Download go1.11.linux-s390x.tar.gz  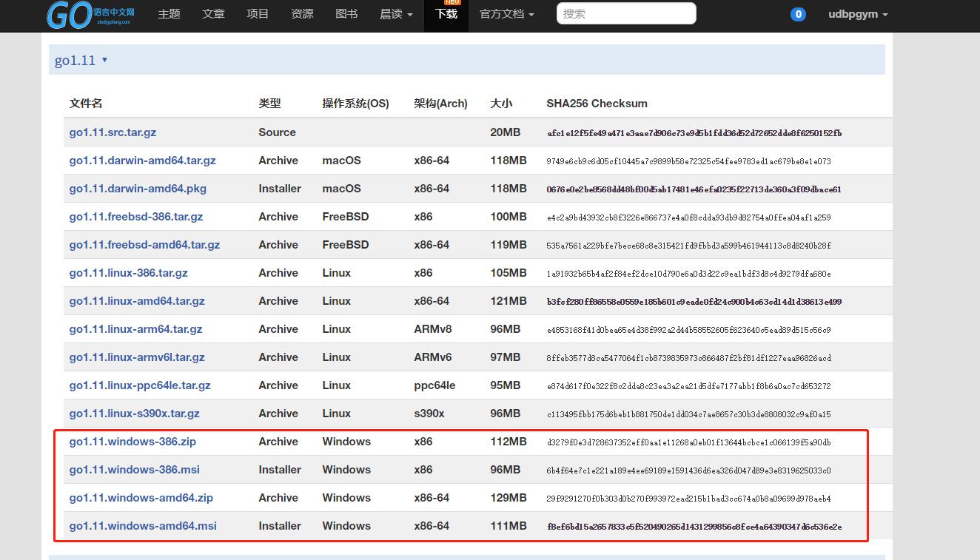pyautogui.click(x=135, y=414)
